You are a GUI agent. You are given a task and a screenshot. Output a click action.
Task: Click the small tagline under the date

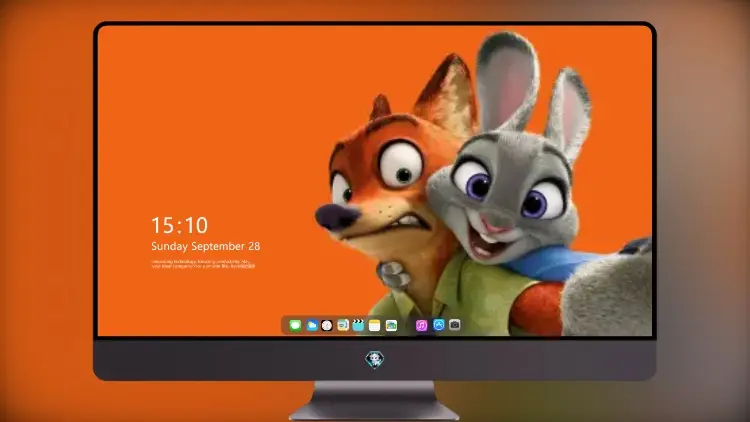pos(203,264)
